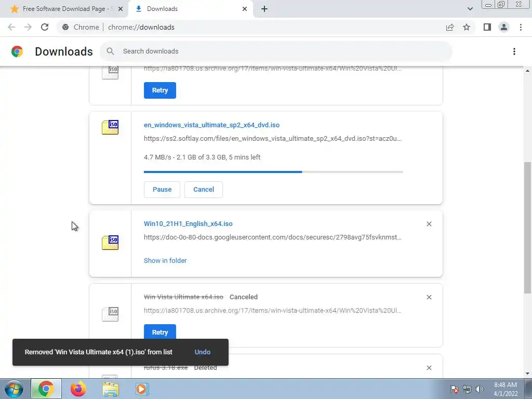The height and width of the screenshot is (399, 532).
Task: Pause the Vista sp2 download
Action: click(x=162, y=189)
